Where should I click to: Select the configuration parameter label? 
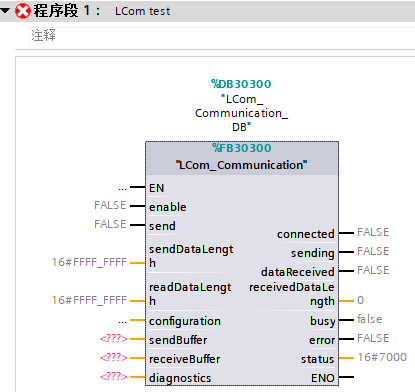click(x=185, y=321)
